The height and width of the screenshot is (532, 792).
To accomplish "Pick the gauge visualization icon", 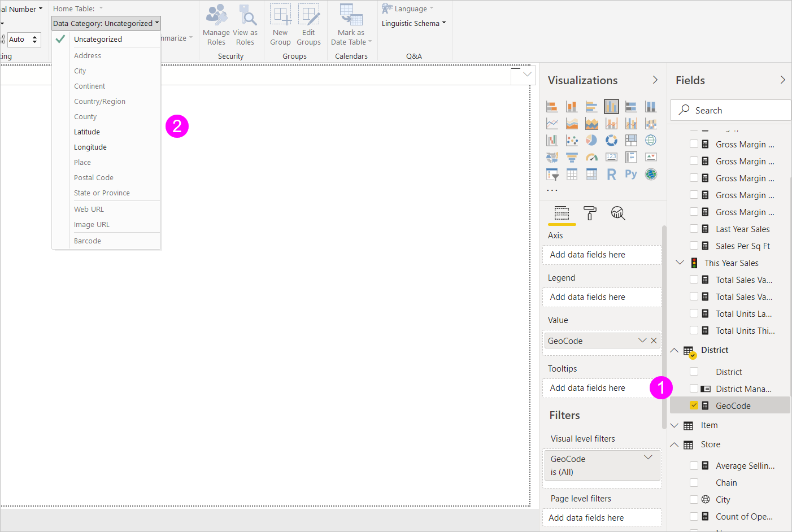I will pyautogui.click(x=591, y=157).
